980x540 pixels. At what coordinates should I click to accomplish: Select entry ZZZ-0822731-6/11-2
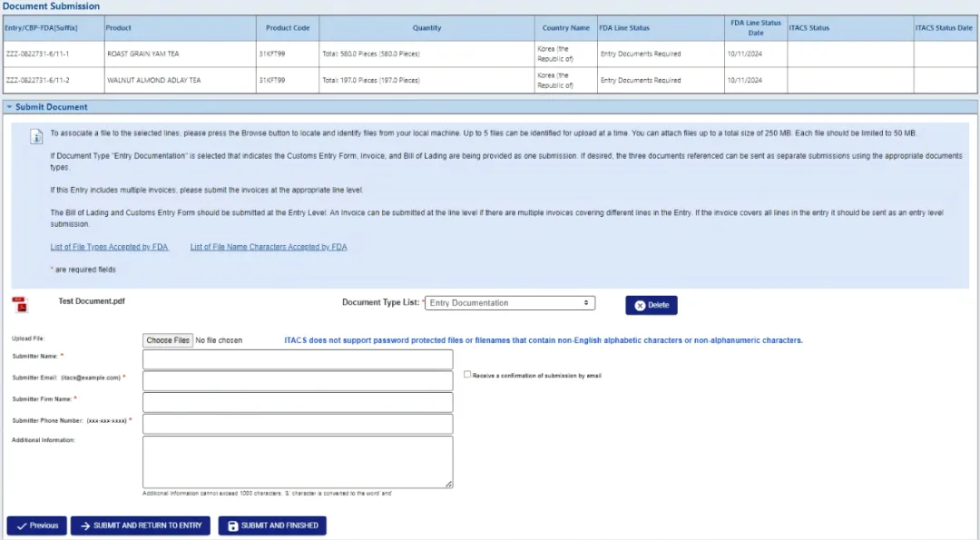pos(37,80)
